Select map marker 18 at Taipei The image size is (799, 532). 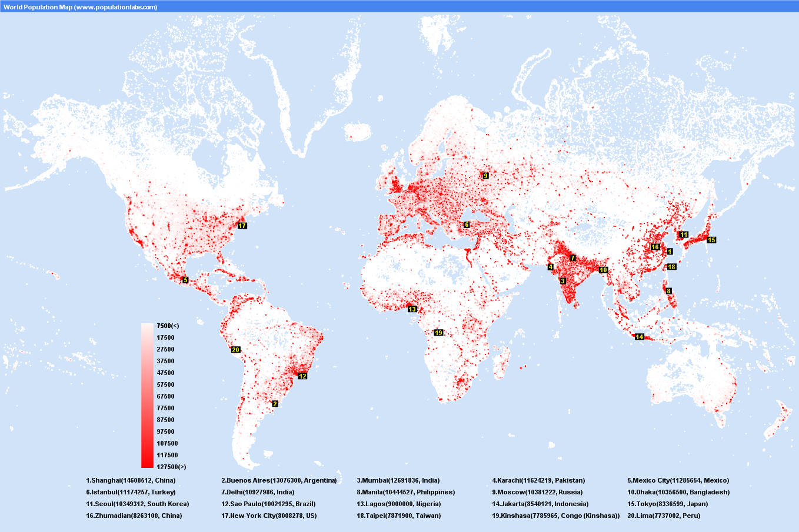click(x=671, y=267)
